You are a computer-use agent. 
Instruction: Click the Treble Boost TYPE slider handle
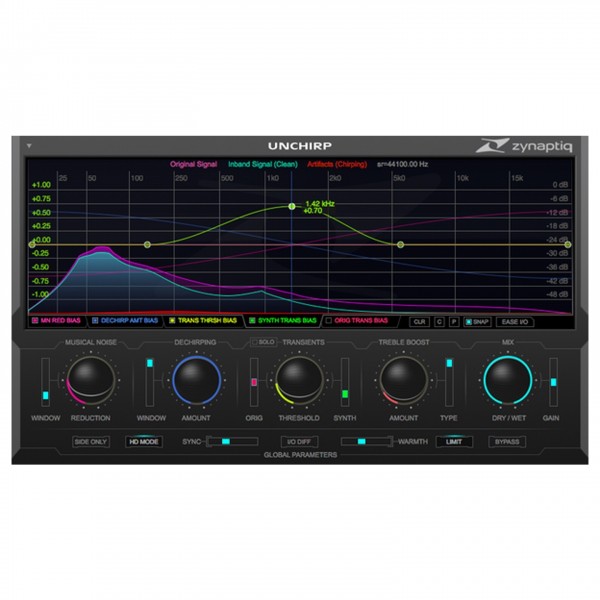pos(449,363)
